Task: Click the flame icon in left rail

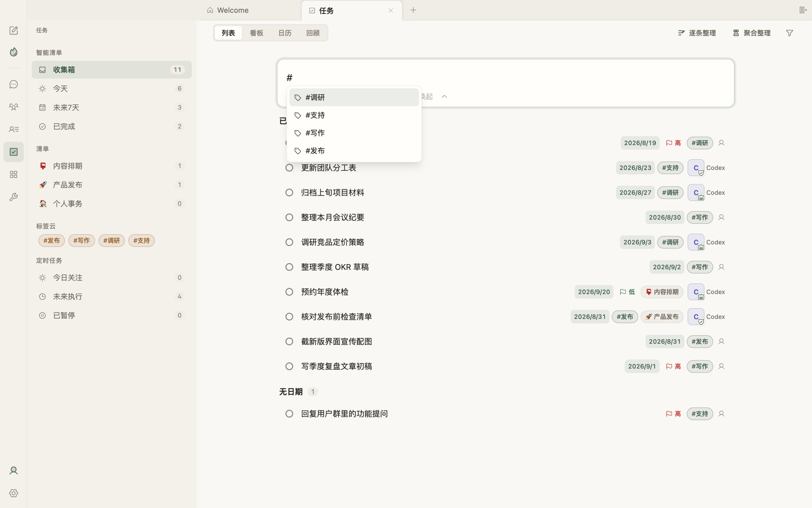Action: [14, 52]
